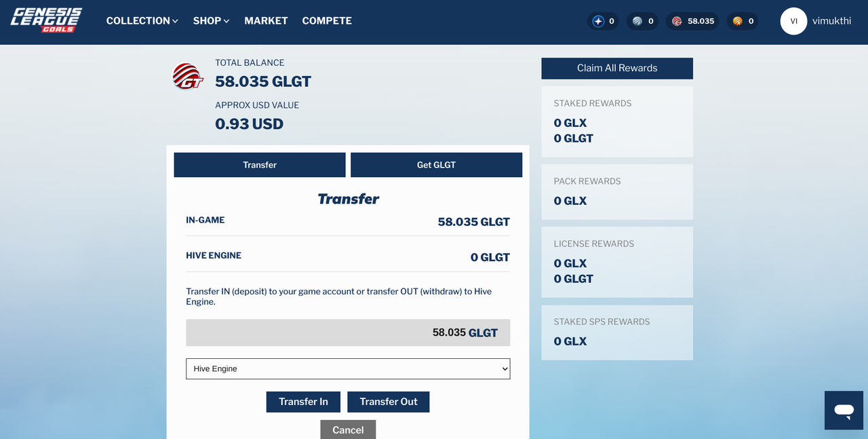Open the VI user avatar menu
The width and height of the screenshot is (868, 439).
[793, 21]
